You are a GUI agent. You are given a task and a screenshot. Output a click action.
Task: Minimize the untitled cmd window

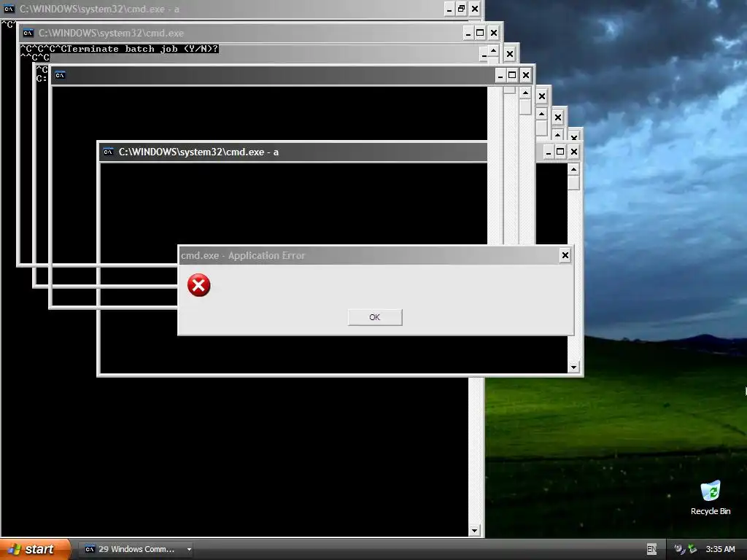point(500,75)
